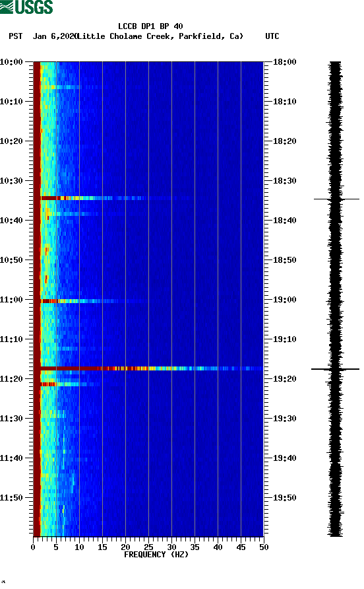This screenshot has width=364, height=589.
Task: Click the '5' frequency axis tick
Action: 56,547
